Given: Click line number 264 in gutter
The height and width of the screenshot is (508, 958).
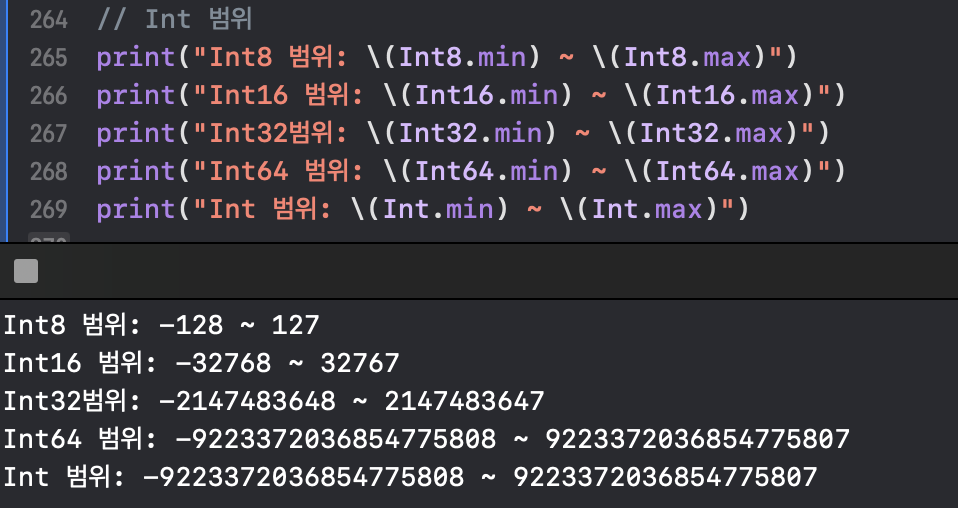Looking at the screenshot, I should (48, 20).
